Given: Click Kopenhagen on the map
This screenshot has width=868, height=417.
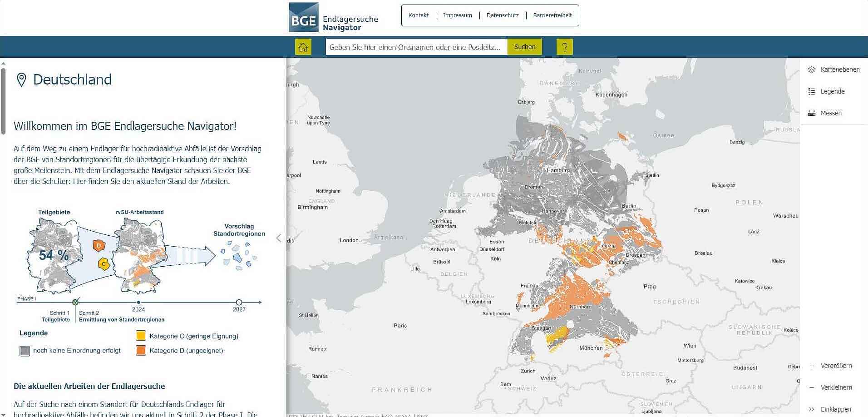Looking at the screenshot, I should click(x=612, y=95).
